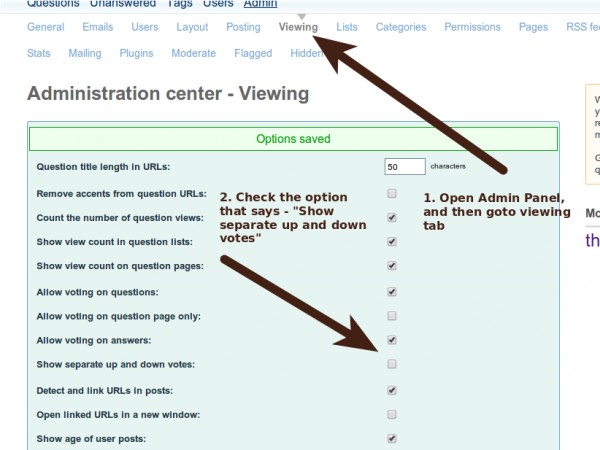The image size is (600, 450).
Task: Open the Plugins section
Action: [136, 53]
